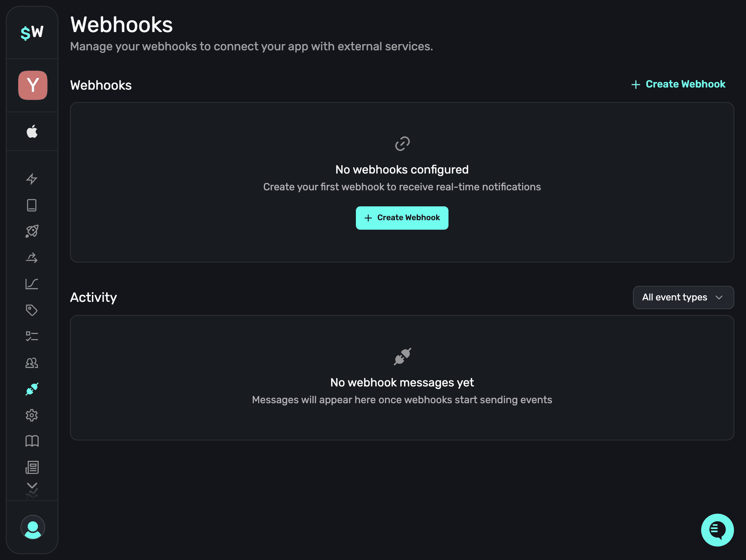Click Create Webhook link at top right
746x560 pixels.
point(678,84)
